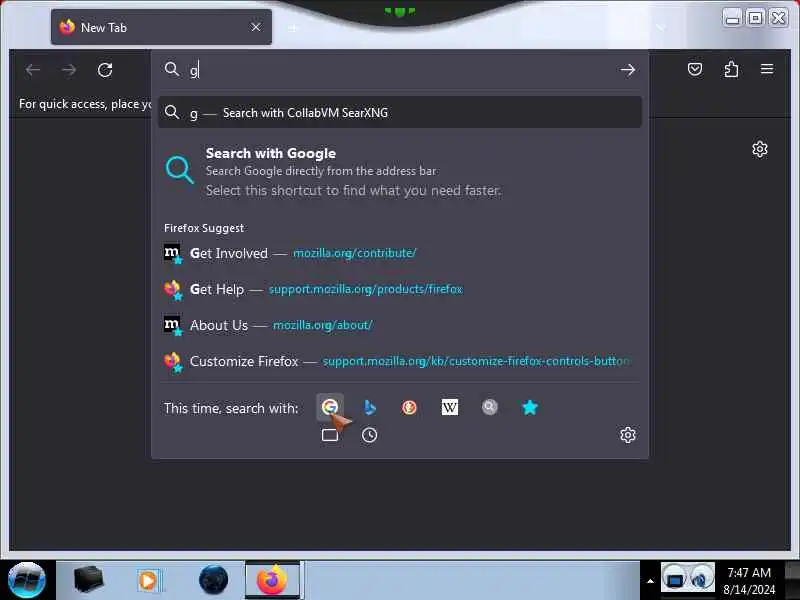Image resolution: width=800 pixels, height=600 pixels.
Task: Personalize New Tab gear icon
Action: (x=760, y=149)
